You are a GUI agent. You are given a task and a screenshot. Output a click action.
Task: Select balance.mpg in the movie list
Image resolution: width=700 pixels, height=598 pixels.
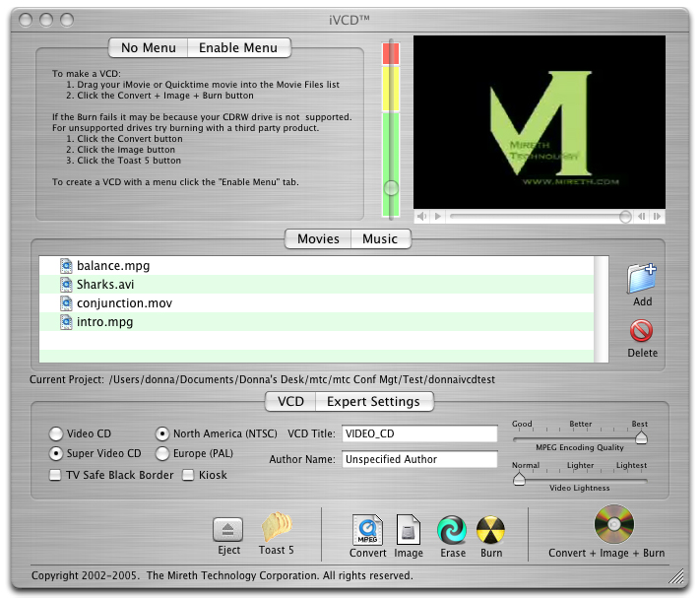316,266
